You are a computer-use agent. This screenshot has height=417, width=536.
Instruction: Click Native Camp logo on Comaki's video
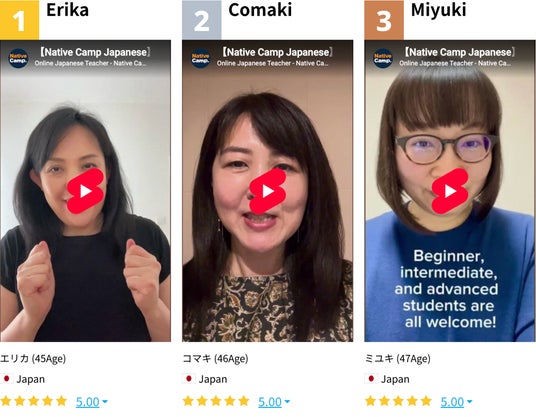(200, 58)
